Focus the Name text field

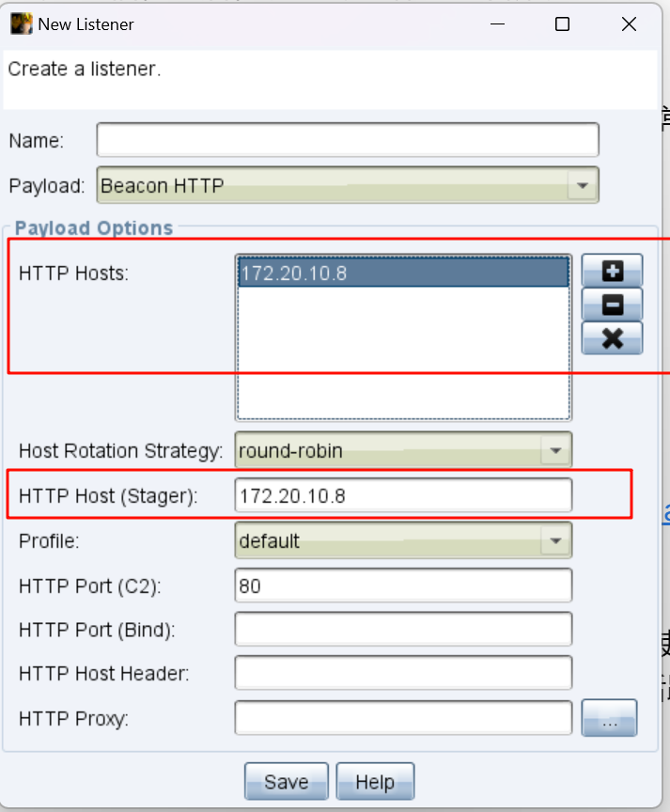point(347,140)
